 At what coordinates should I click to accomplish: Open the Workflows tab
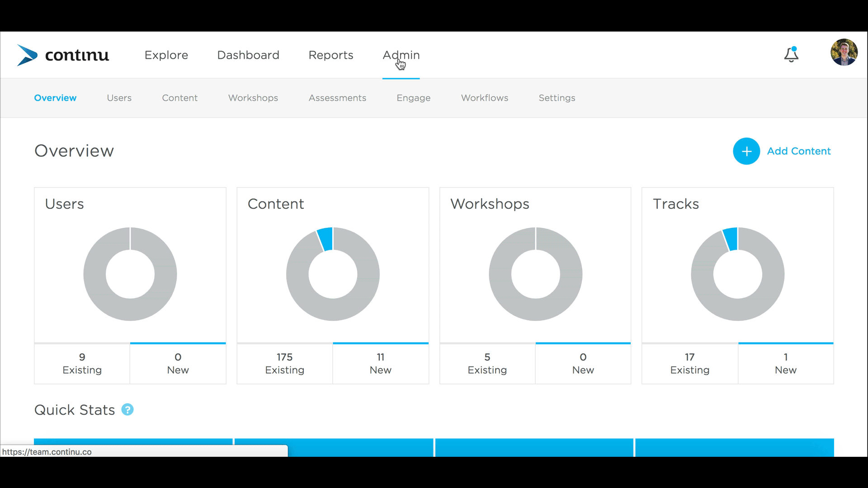coord(485,98)
